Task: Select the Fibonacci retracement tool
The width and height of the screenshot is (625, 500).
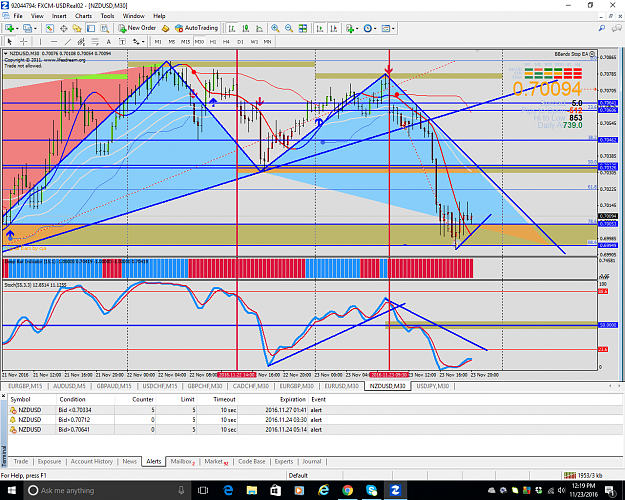Action: (x=95, y=41)
